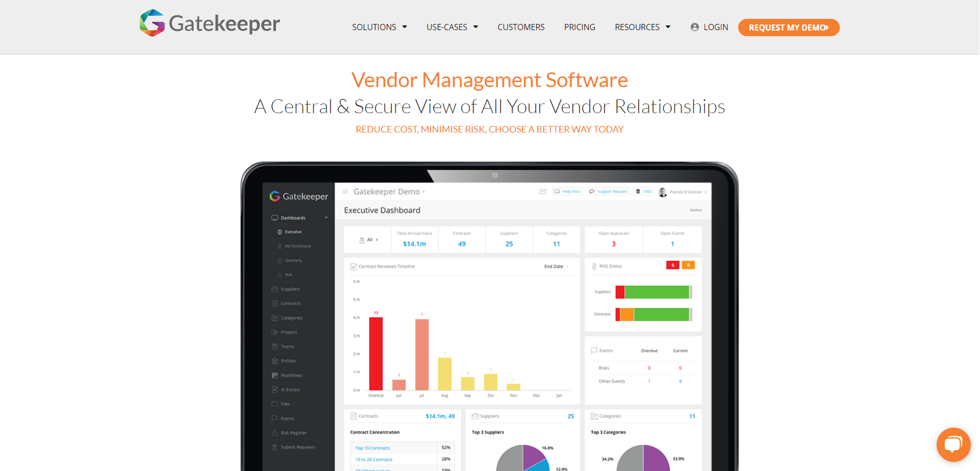
Task: Click the Categories count 11 stat
Action: click(x=557, y=244)
